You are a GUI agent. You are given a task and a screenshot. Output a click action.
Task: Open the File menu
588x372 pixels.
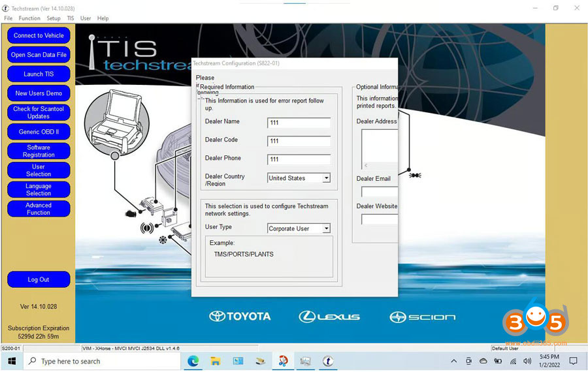click(x=8, y=18)
